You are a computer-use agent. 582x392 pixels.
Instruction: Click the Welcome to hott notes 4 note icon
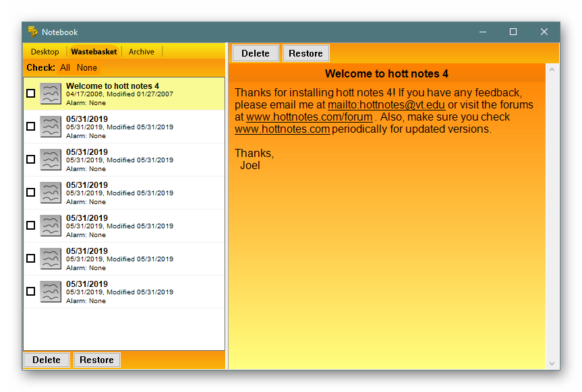51,94
